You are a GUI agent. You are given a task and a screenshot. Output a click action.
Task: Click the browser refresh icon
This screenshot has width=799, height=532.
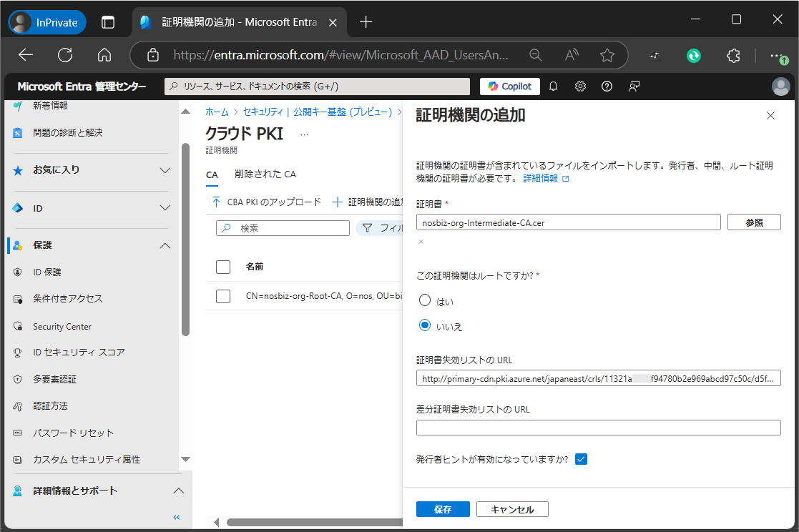coord(65,55)
